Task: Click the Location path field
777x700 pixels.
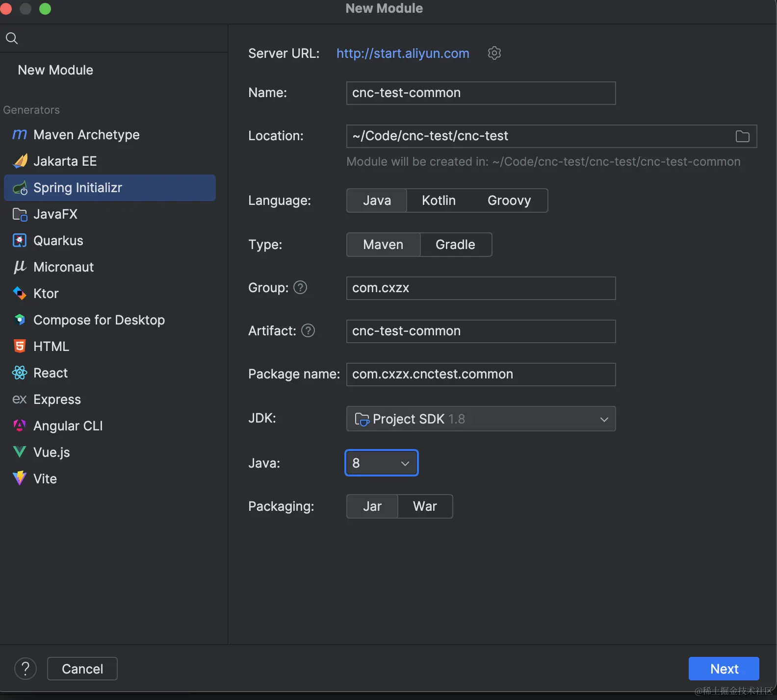Action: (x=551, y=136)
